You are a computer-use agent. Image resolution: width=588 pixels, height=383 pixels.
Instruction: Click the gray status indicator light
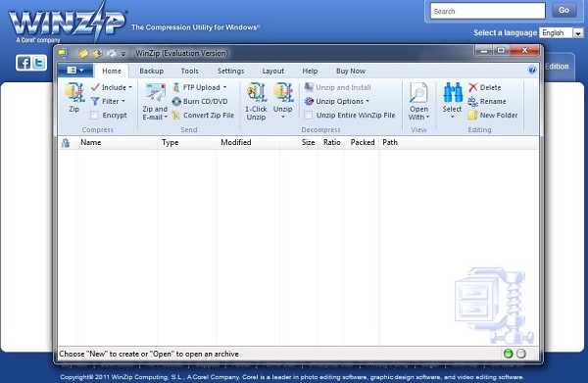coord(521,354)
